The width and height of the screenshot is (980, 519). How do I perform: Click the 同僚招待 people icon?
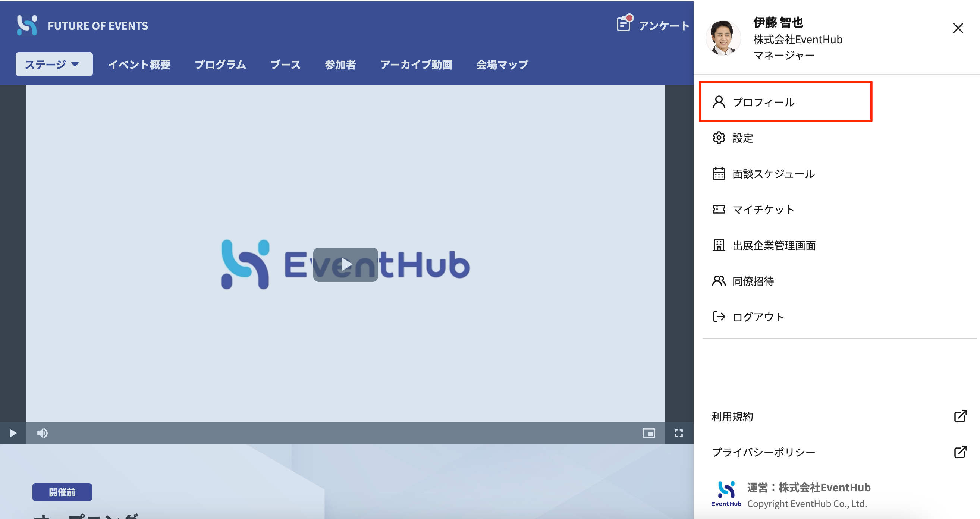tap(718, 281)
